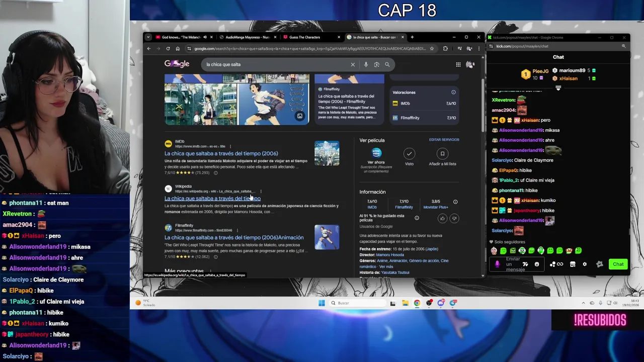
Task: Expand Ver más in genres line
Action: point(386,266)
